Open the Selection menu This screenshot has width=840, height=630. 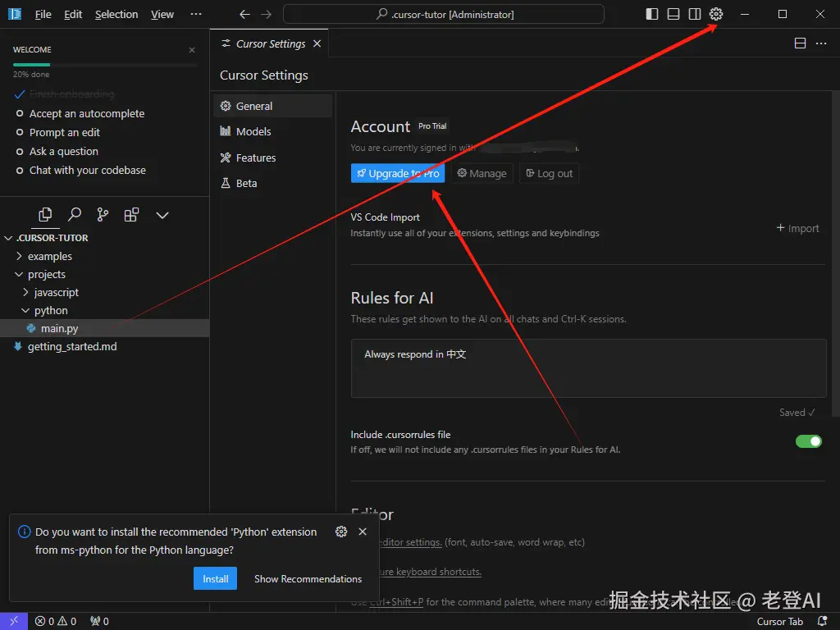(x=116, y=15)
